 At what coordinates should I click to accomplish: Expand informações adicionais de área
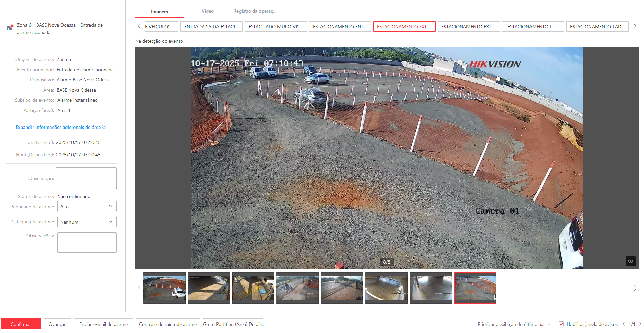pos(61,127)
